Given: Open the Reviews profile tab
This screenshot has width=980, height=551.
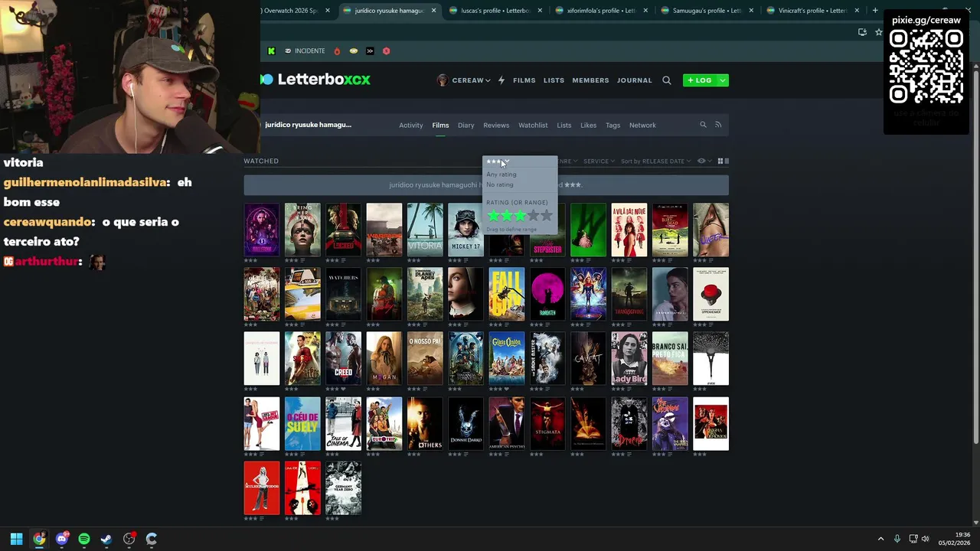Looking at the screenshot, I should (495, 126).
